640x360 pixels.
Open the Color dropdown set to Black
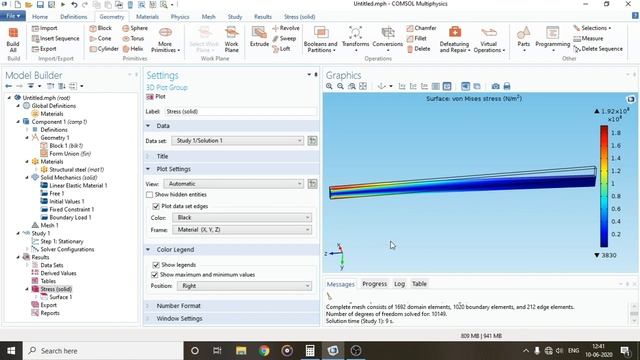coord(242,218)
